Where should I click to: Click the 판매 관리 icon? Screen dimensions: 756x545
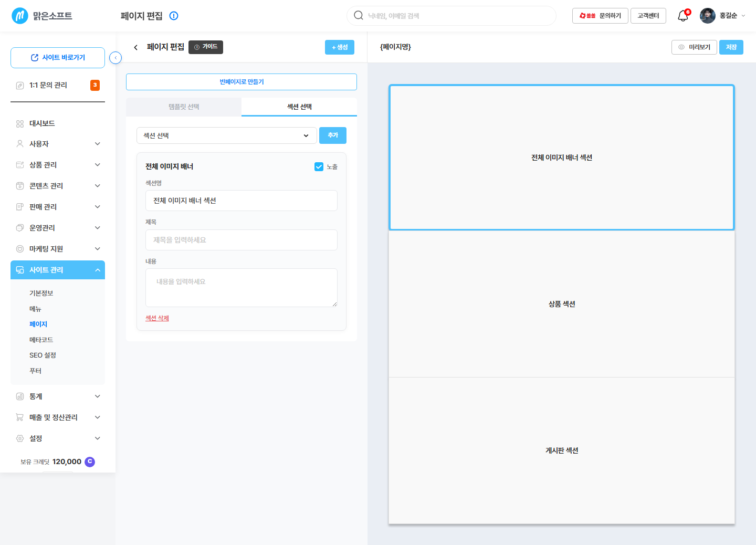20,207
